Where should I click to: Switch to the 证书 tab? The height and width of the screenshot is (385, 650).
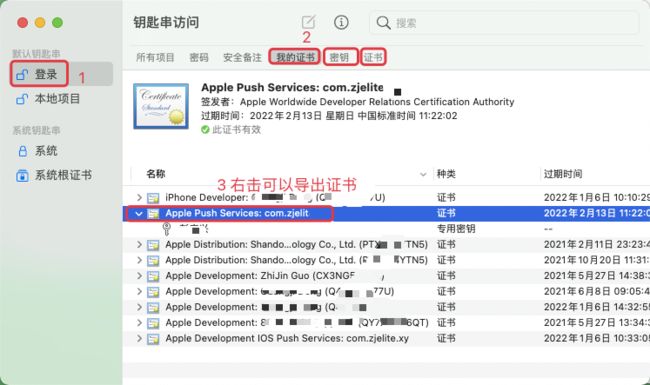(373, 57)
